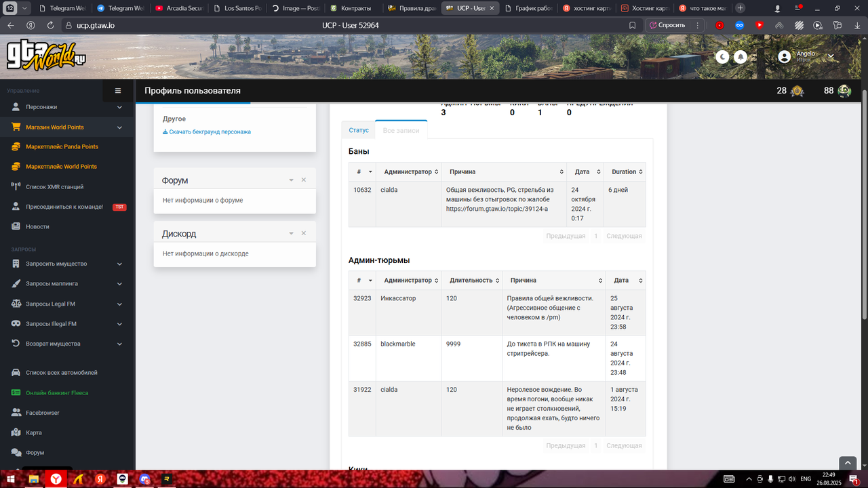Click the Запросы Legal FM scales icon
The height and width of the screenshot is (488, 868).
pyautogui.click(x=16, y=304)
